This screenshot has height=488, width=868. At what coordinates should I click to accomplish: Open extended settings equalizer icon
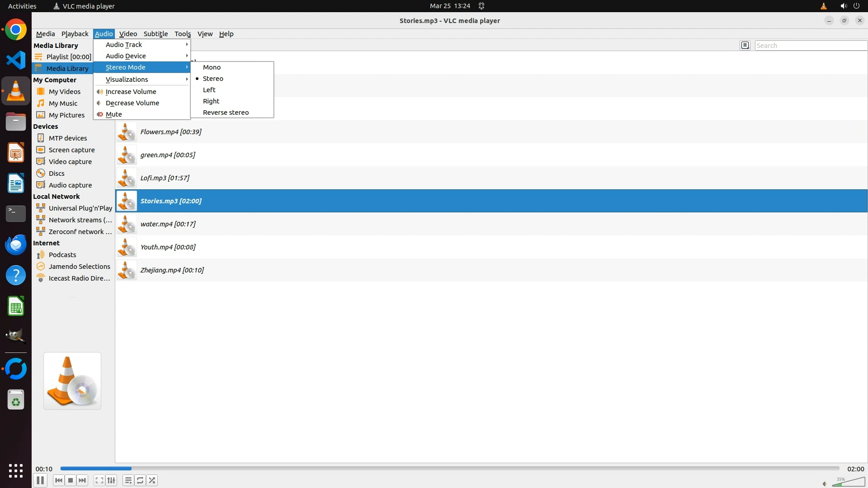pos(111,480)
